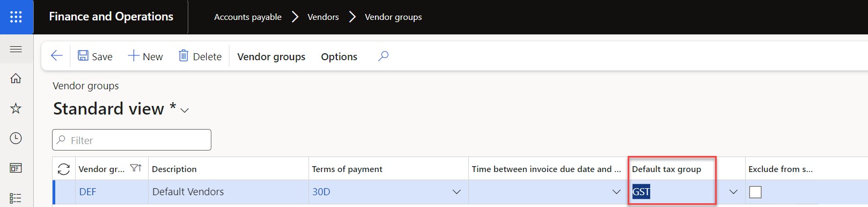This screenshot has height=207, width=868.
Task: Refresh the grid with circular arrows icon
Action: (x=64, y=169)
